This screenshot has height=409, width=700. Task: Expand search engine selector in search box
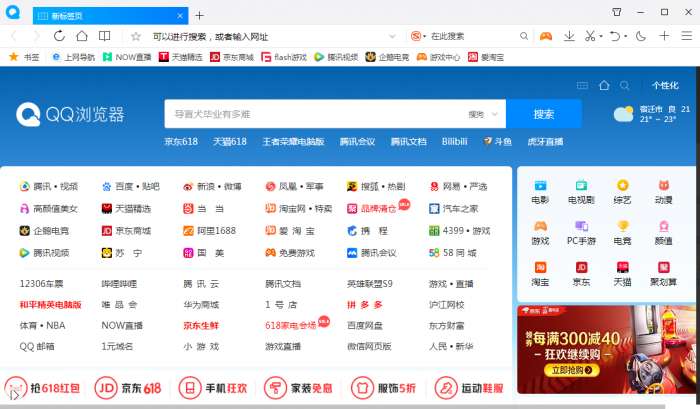tap(483, 114)
